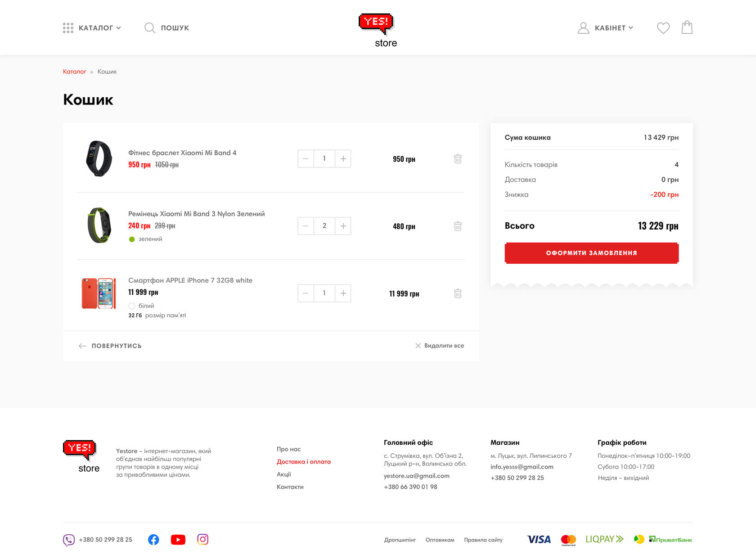Delete iPhone 7 with trash icon
The image size is (756, 559).
(458, 293)
